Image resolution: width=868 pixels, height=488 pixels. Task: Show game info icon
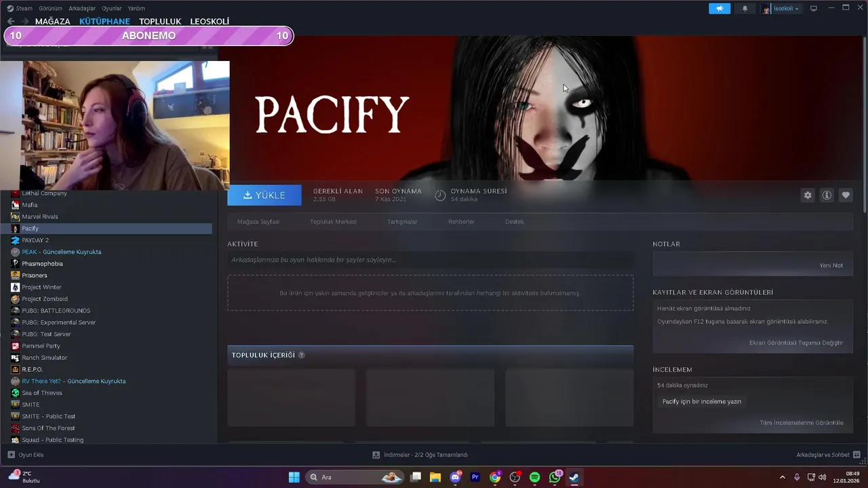827,195
